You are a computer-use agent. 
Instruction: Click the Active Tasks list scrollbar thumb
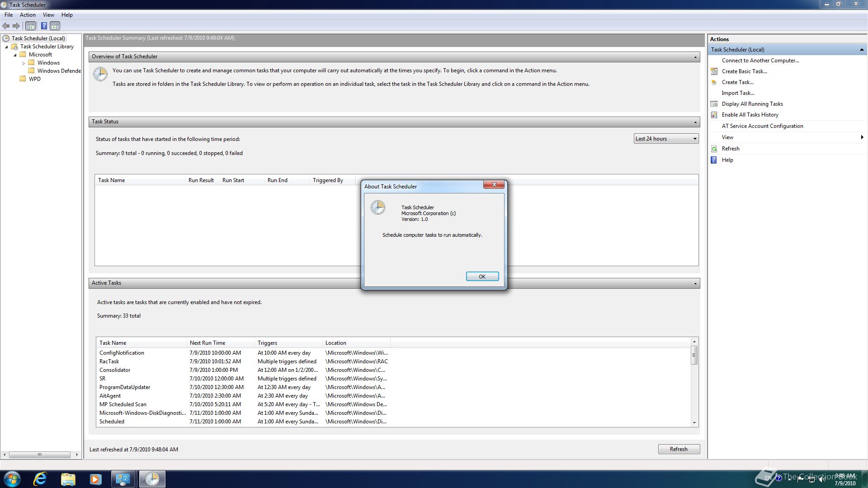(x=694, y=355)
